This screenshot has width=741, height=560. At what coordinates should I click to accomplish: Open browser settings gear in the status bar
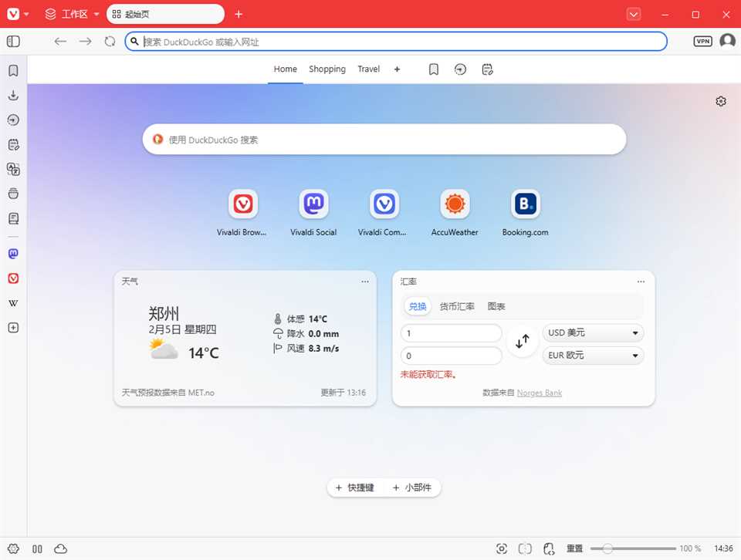13,548
